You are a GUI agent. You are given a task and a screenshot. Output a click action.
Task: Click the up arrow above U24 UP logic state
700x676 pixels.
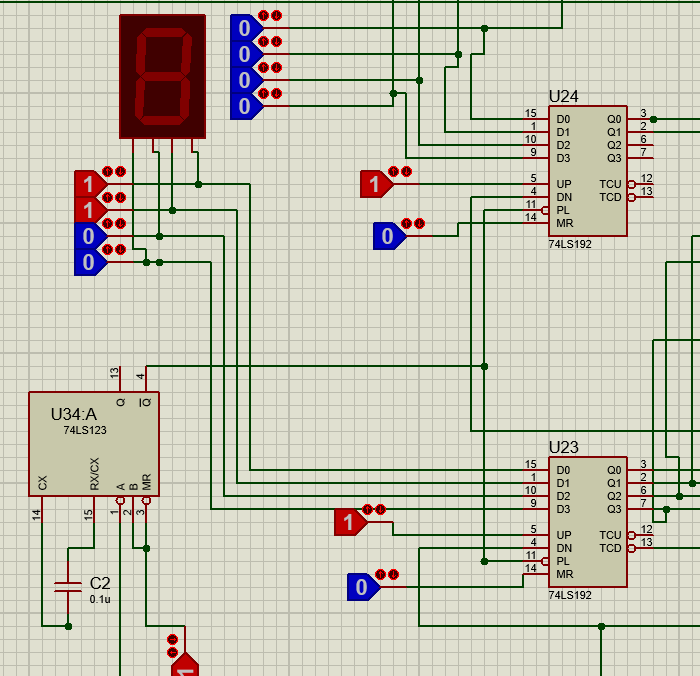point(393,171)
